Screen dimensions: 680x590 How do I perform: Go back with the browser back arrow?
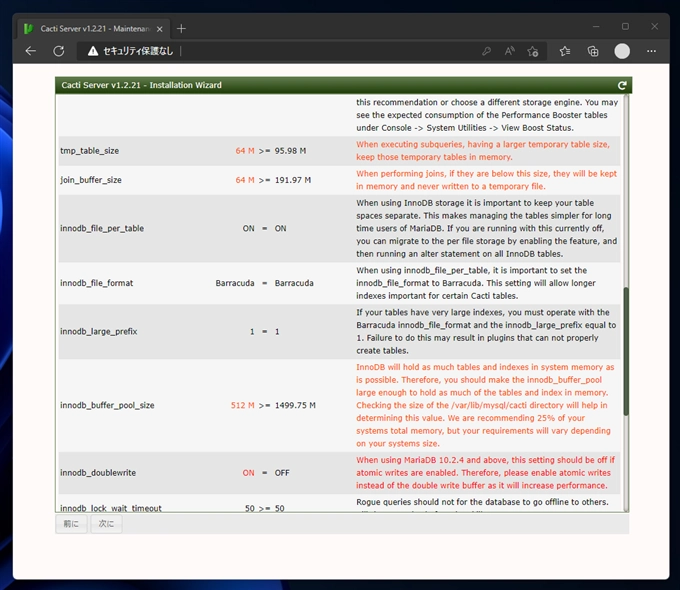click(x=30, y=51)
